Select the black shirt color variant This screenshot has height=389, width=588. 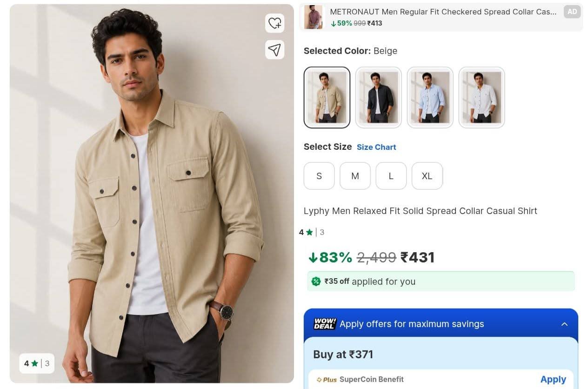379,97
